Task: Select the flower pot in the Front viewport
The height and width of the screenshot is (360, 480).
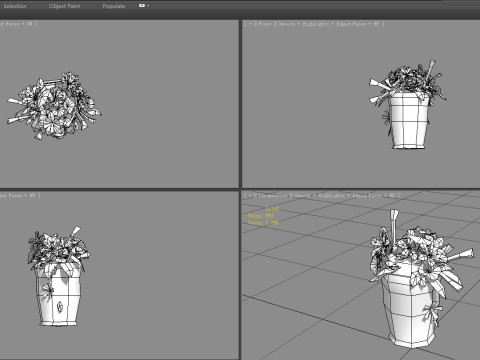Action: (409, 120)
